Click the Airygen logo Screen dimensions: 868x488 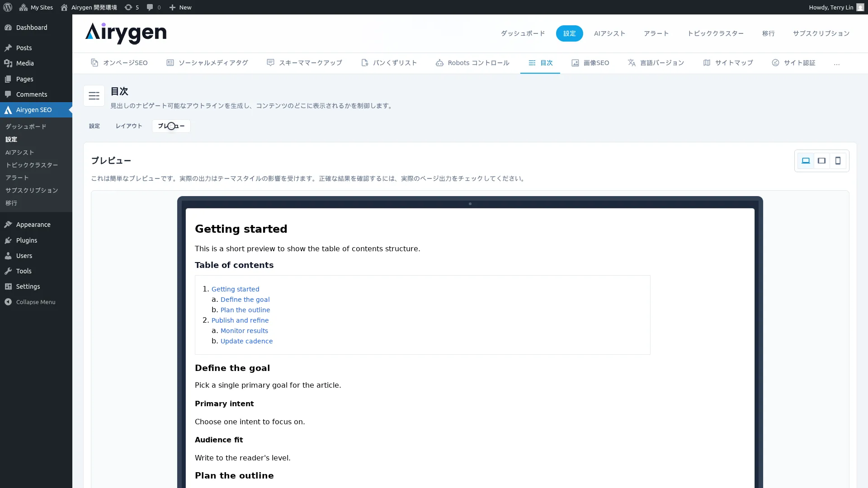pyautogui.click(x=126, y=33)
